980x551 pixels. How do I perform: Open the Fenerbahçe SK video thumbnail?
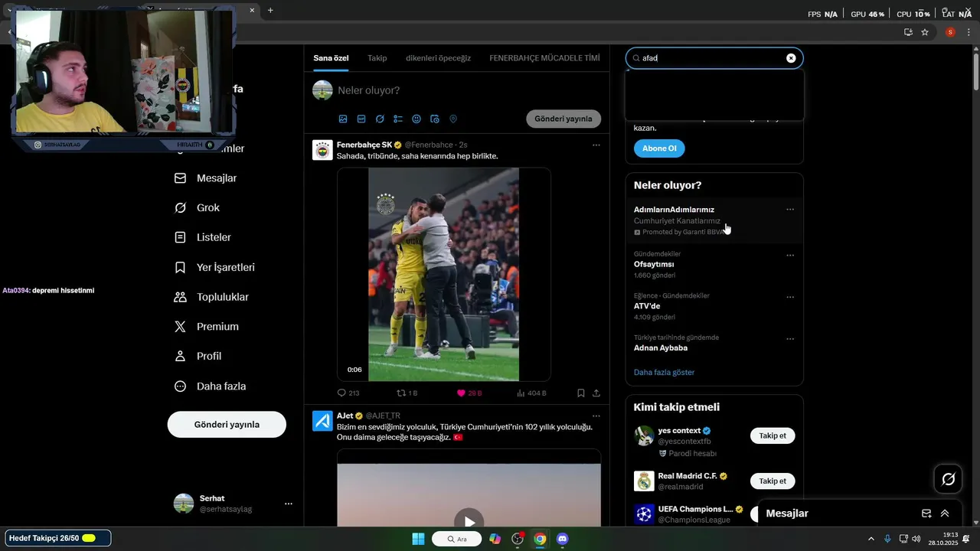pyautogui.click(x=443, y=275)
